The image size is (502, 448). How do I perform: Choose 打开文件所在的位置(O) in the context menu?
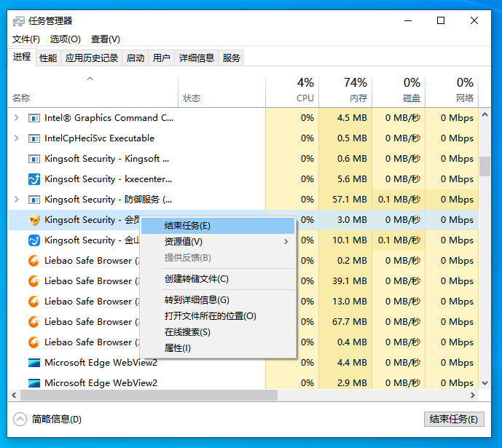pos(218,316)
